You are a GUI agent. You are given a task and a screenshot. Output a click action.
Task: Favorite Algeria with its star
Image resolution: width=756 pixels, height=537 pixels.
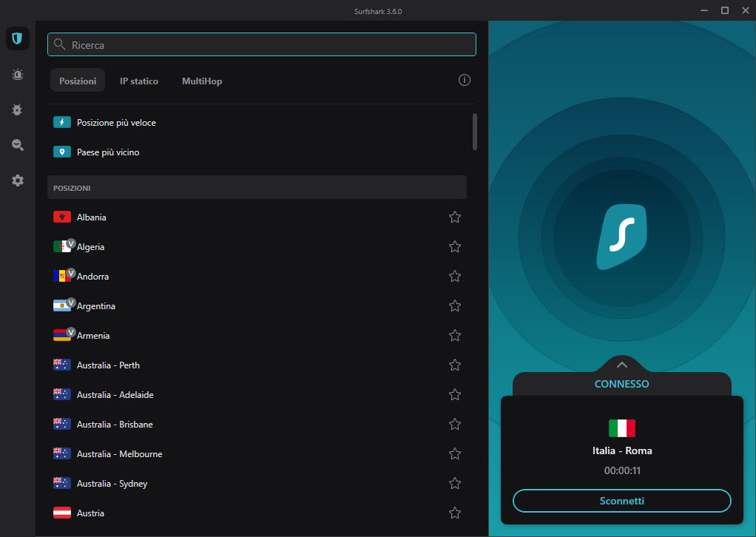(x=455, y=246)
